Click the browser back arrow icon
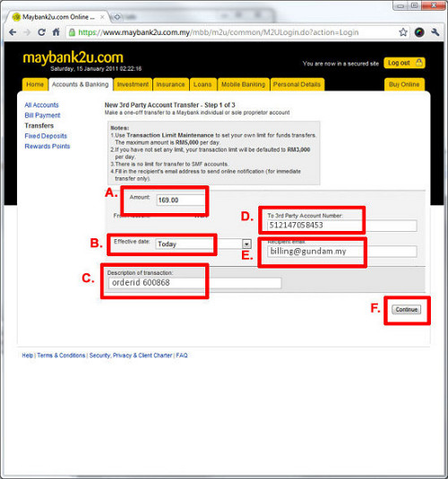Image resolution: width=448 pixels, height=479 pixels. pyautogui.click(x=13, y=32)
